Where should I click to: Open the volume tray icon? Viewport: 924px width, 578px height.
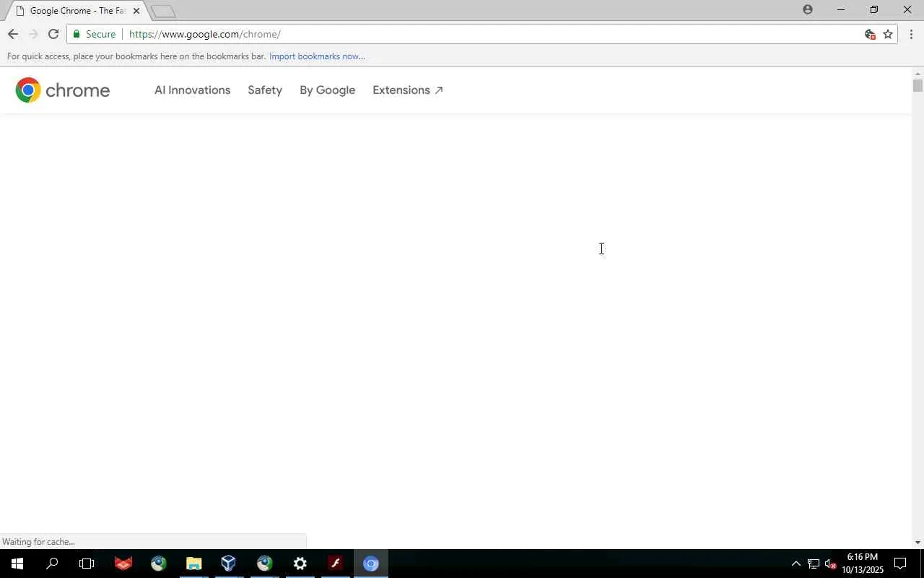[830, 564]
